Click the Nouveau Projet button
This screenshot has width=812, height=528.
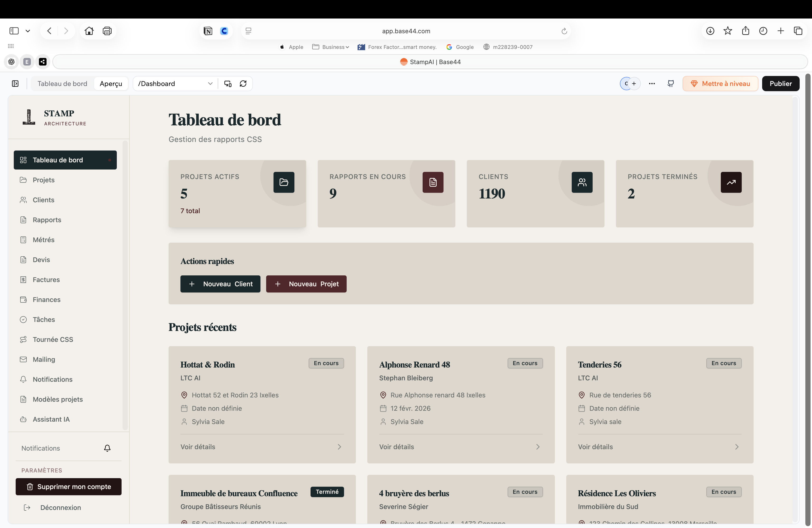pos(306,284)
